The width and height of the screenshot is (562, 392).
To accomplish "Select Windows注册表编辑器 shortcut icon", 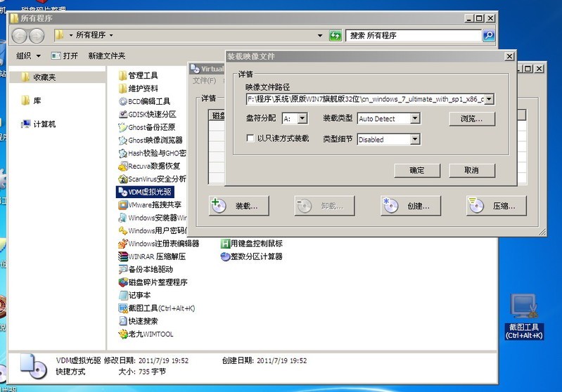I will (x=123, y=244).
